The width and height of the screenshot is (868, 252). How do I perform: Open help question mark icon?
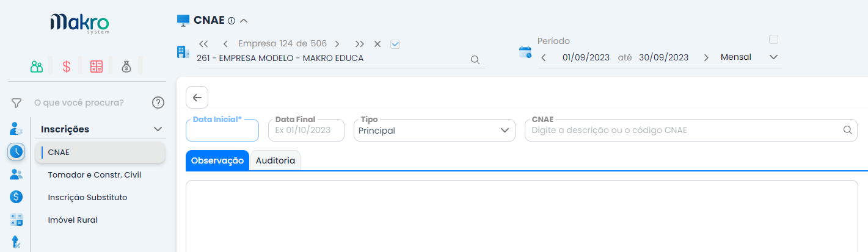click(158, 103)
